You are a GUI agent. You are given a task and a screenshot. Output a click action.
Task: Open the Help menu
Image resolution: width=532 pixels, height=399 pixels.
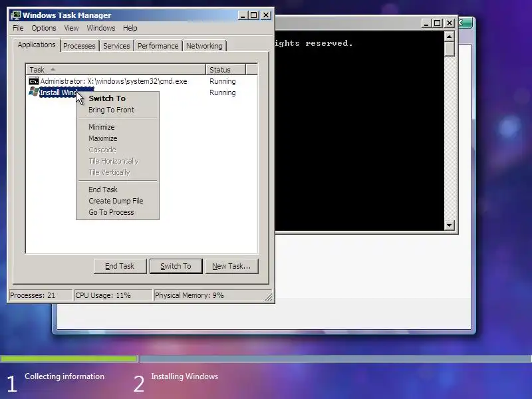130,28
